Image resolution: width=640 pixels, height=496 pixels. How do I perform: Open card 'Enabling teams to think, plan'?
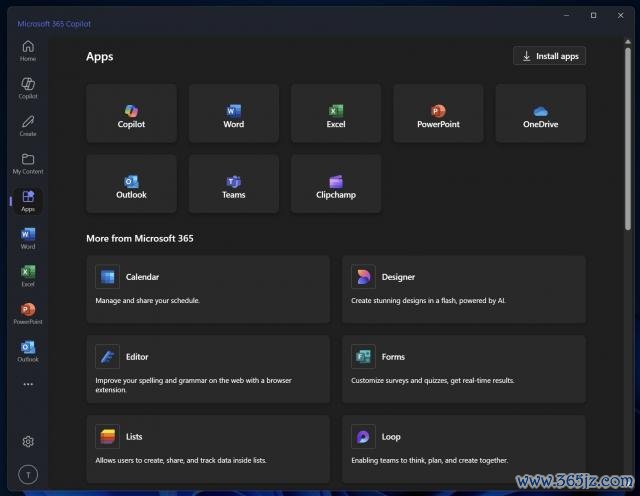coord(464,449)
